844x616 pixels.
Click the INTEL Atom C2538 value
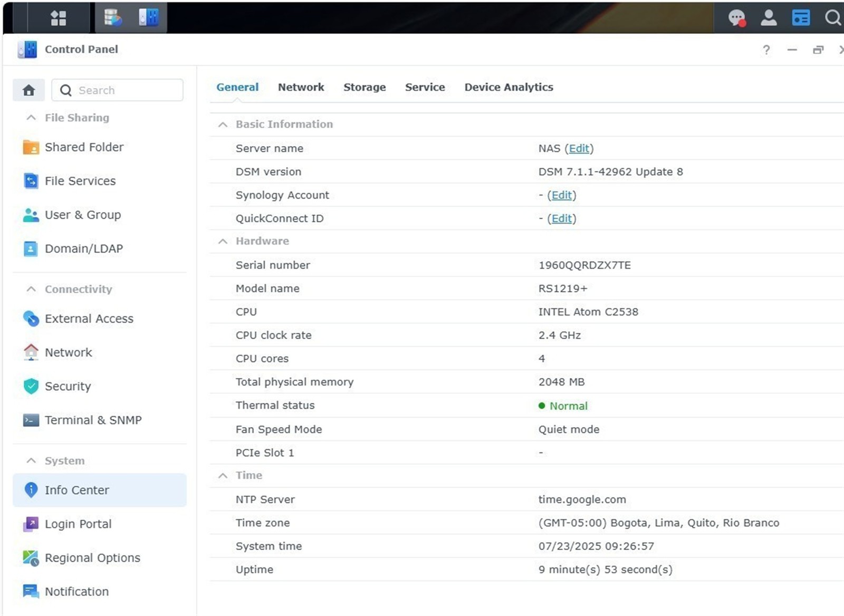588,312
